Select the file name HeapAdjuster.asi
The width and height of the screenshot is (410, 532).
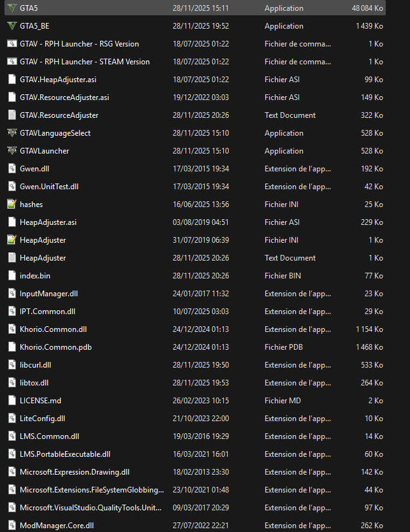48,222
